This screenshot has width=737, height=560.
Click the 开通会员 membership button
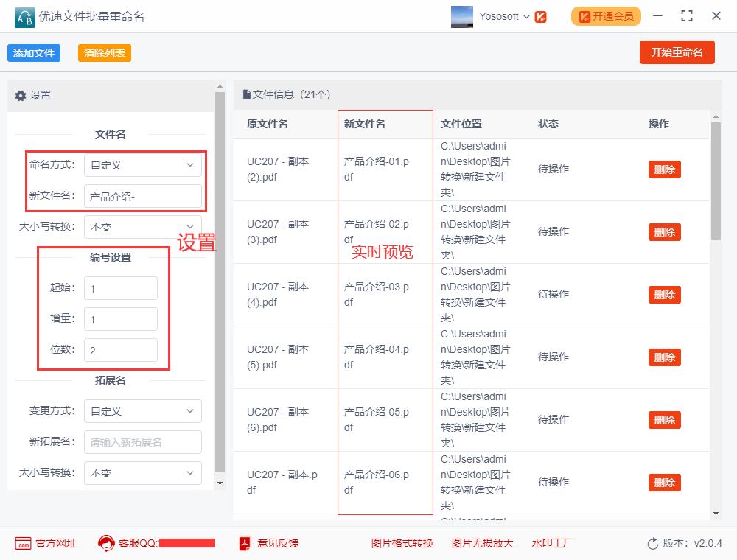606,16
